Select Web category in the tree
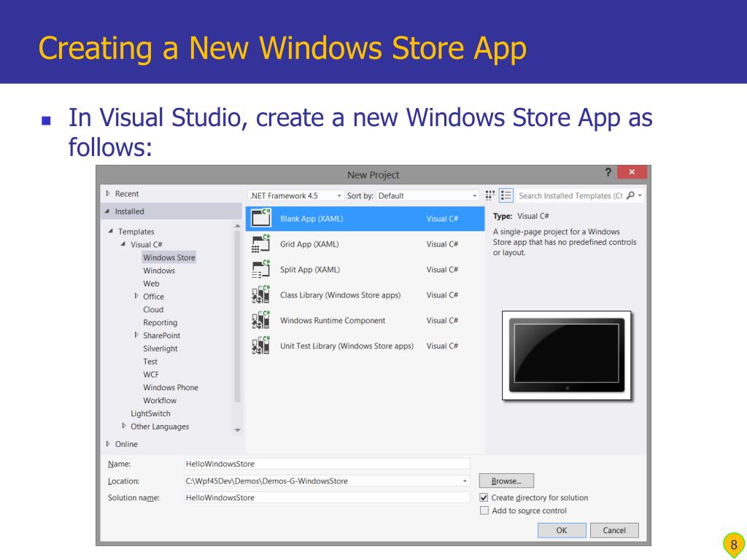The width and height of the screenshot is (747, 560). (x=151, y=284)
